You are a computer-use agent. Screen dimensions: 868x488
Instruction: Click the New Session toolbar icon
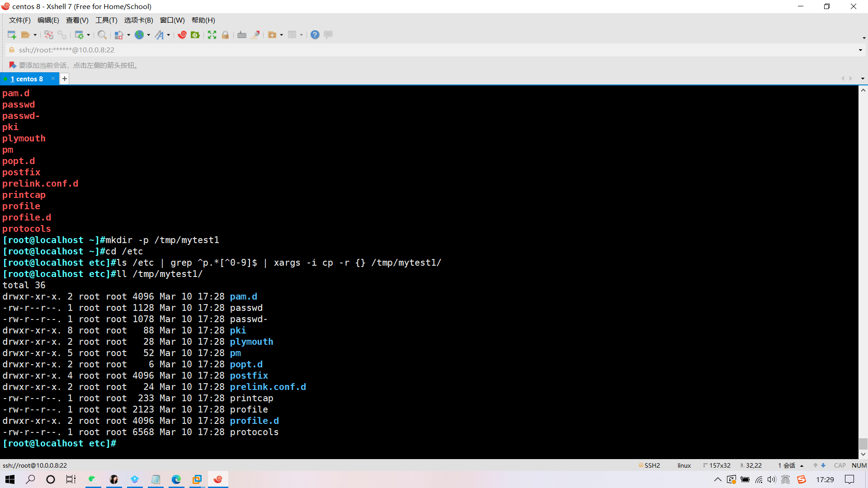click(12, 35)
